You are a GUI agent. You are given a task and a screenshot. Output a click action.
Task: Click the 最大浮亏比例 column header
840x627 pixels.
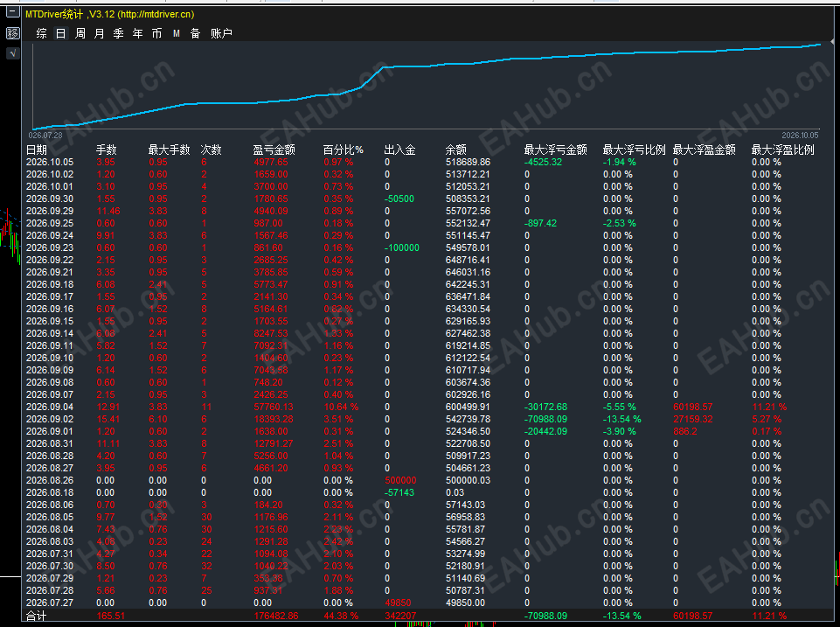(635, 150)
